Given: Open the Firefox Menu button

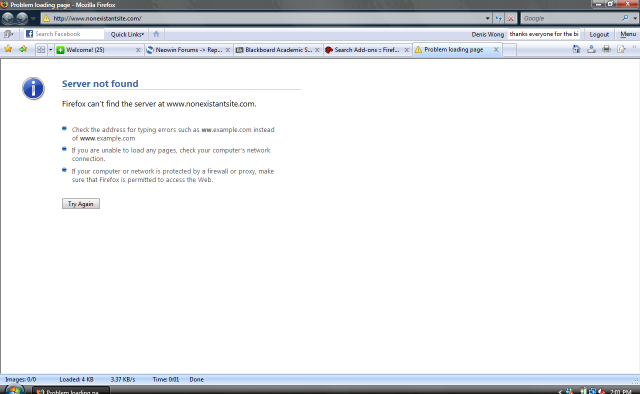Looking at the screenshot, I should point(628,34).
